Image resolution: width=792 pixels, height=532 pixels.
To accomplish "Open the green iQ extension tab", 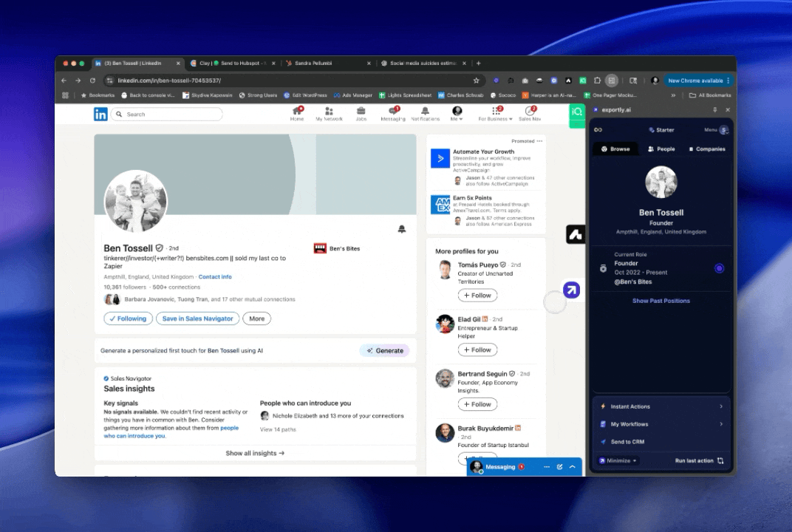I will click(x=577, y=115).
